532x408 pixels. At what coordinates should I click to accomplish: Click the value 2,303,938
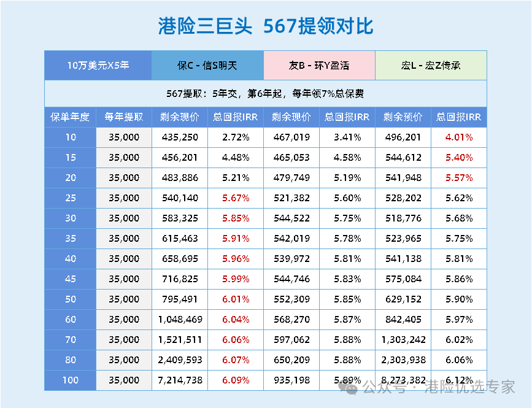tap(403, 360)
